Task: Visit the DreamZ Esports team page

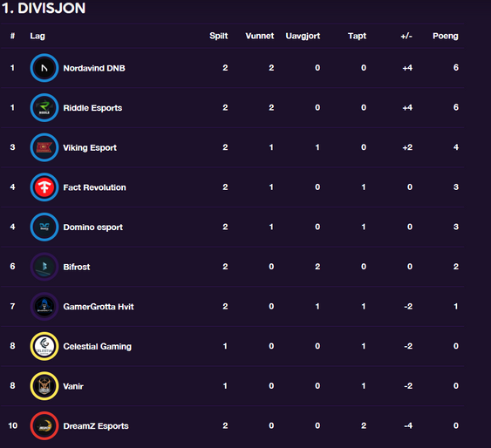Action: tap(96, 426)
